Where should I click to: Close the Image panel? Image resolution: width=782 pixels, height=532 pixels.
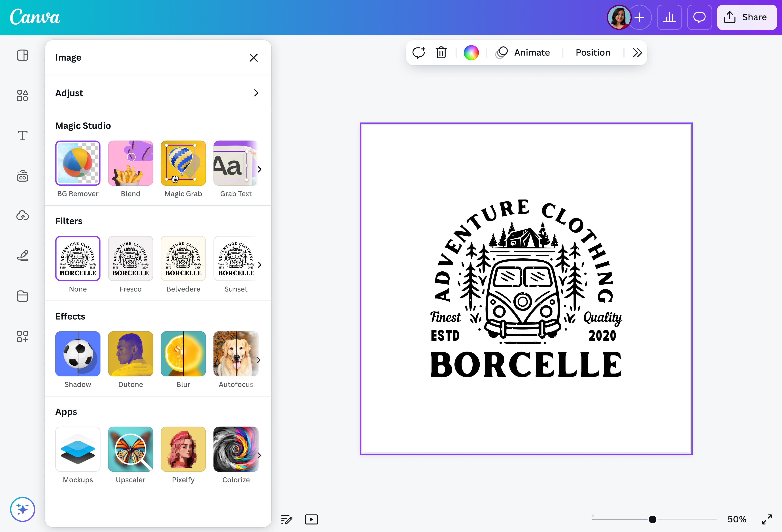click(253, 57)
